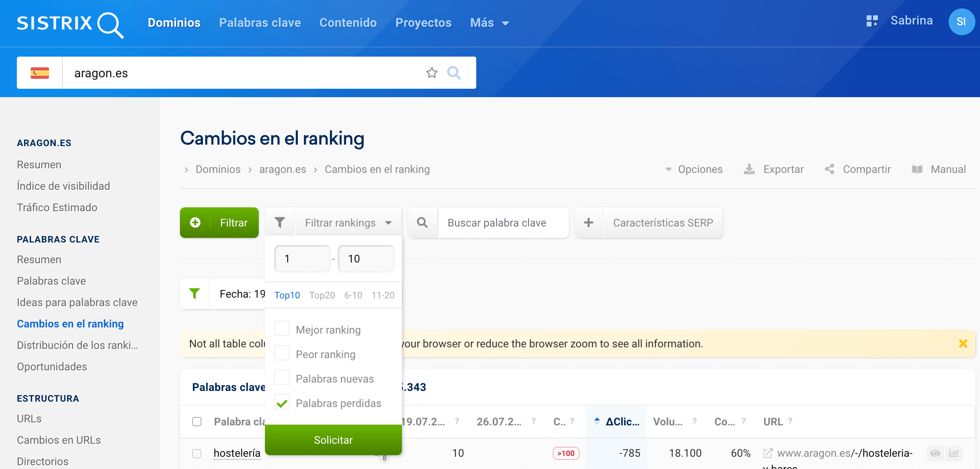The image size is (980, 469).
Task: Open the apps grid icon next to Sabrina
Action: [x=872, y=21]
